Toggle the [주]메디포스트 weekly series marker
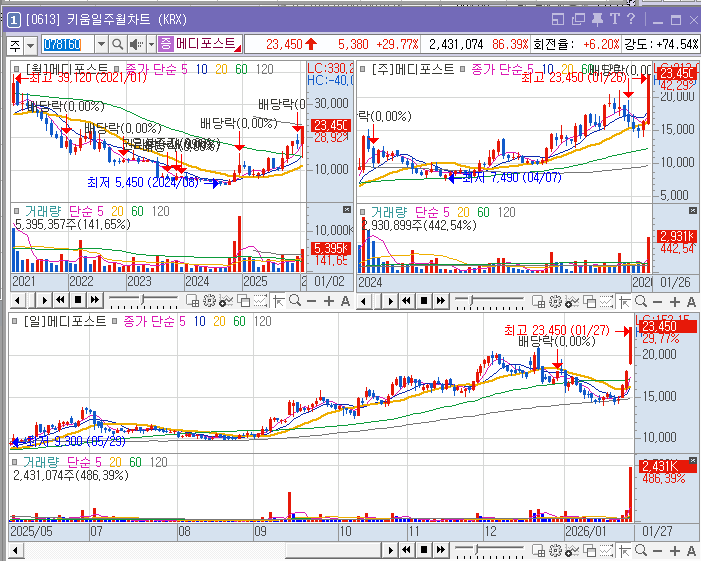701x561 pixels. coord(363,69)
